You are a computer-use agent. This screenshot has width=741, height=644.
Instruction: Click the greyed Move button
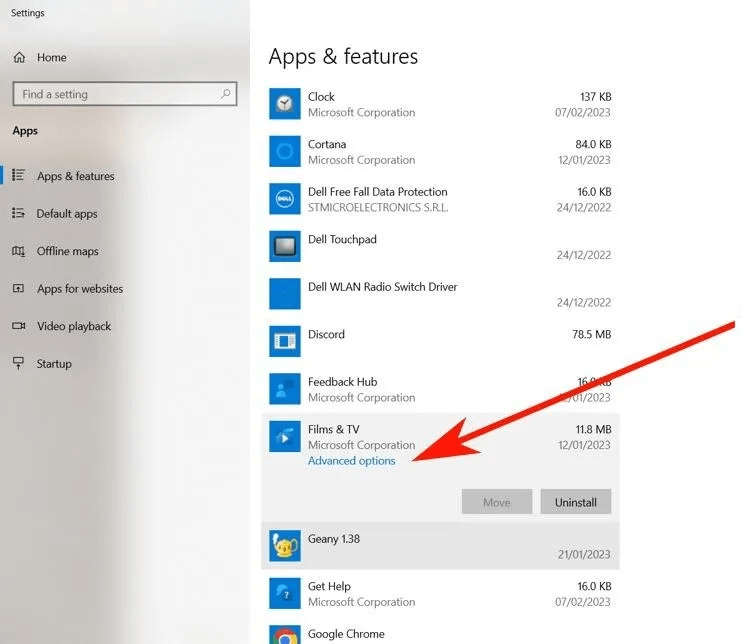[x=497, y=502]
